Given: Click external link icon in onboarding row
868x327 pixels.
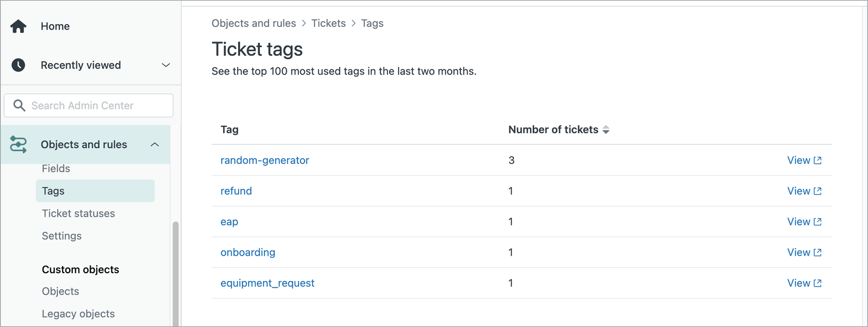Looking at the screenshot, I should point(817,252).
